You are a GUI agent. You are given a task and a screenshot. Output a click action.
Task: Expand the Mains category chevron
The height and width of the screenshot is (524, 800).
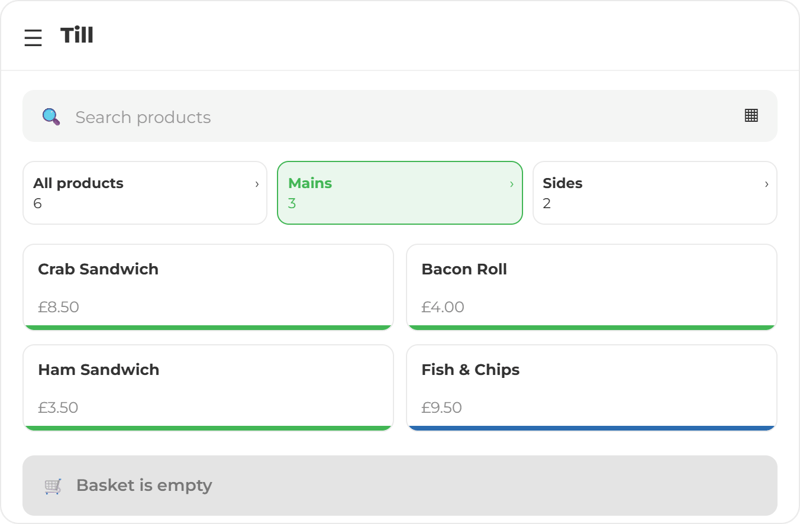tap(512, 184)
